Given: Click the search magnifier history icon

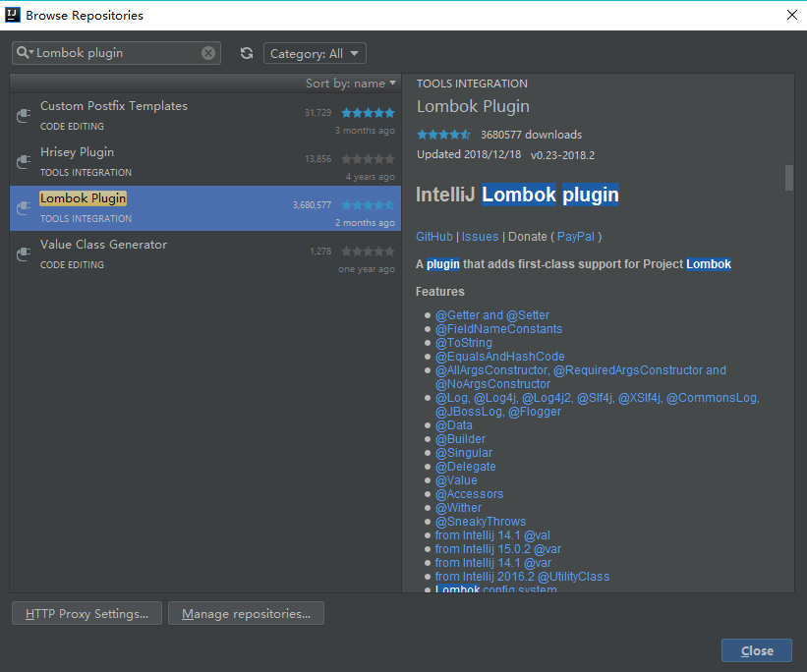Looking at the screenshot, I should pos(25,52).
